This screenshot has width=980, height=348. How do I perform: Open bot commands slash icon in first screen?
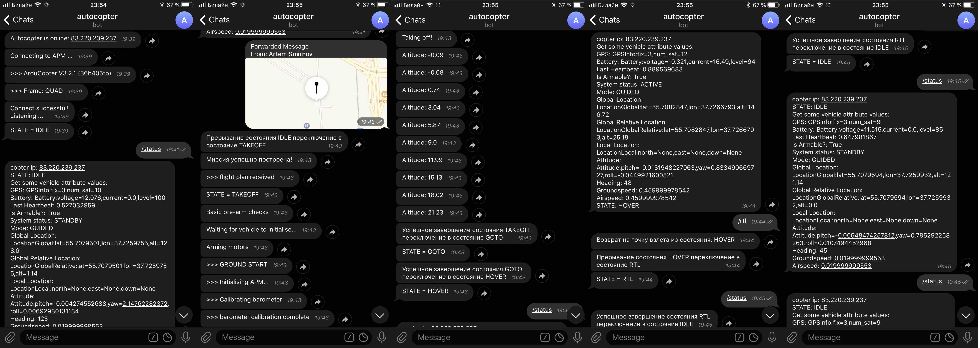(153, 337)
